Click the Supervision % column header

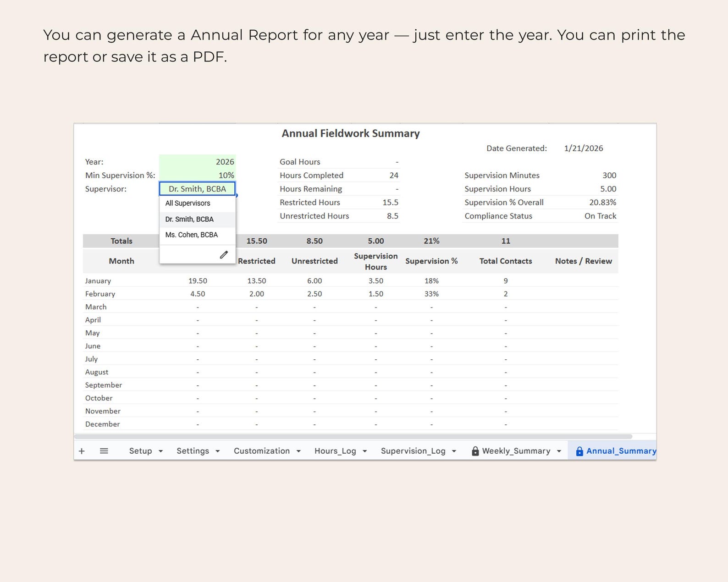[x=431, y=261]
